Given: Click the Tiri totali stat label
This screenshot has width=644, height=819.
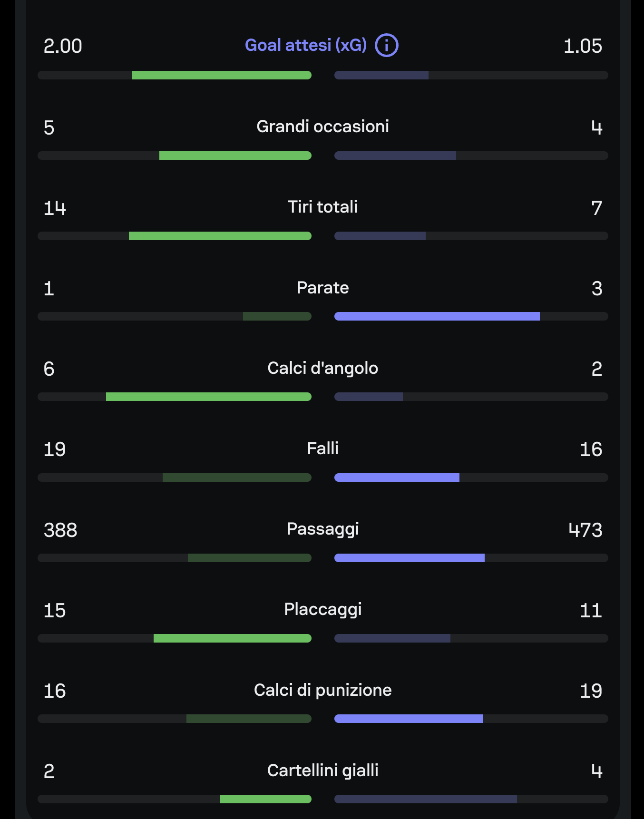Looking at the screenshot, I should [322, 207].
